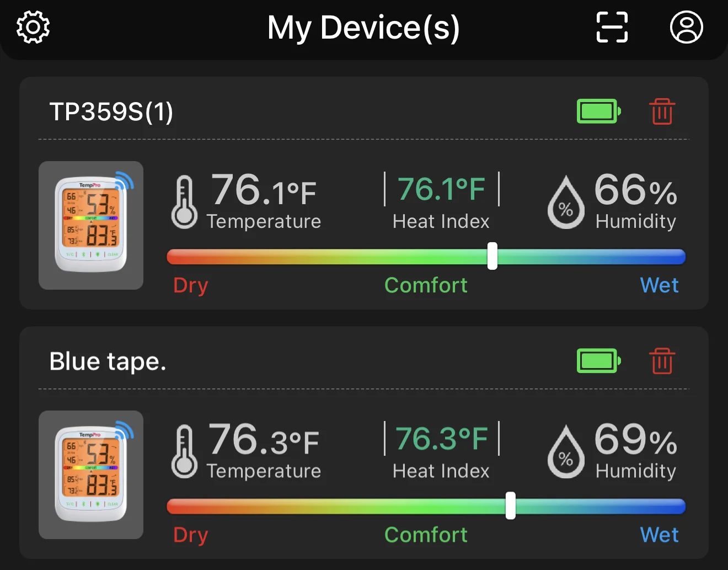Select the TP359S(1) device name

tap(111, 111)
